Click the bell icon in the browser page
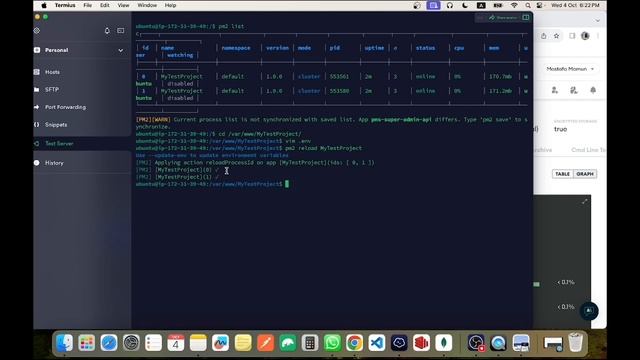Image resolution: width=640 pixels, height=360 pixels. pos(593,90)
